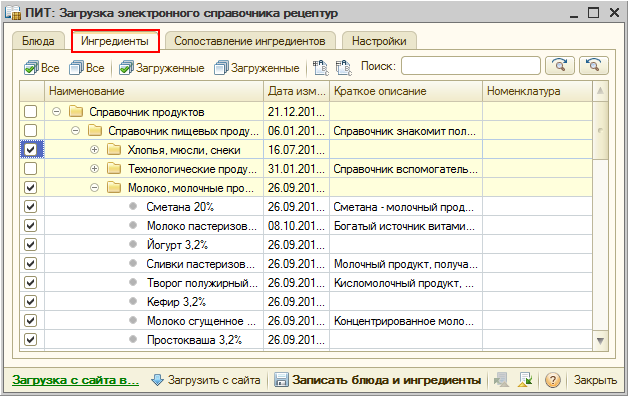Click the search forward magnifier icon
The image size is (628, 396).
pos(560,65)
